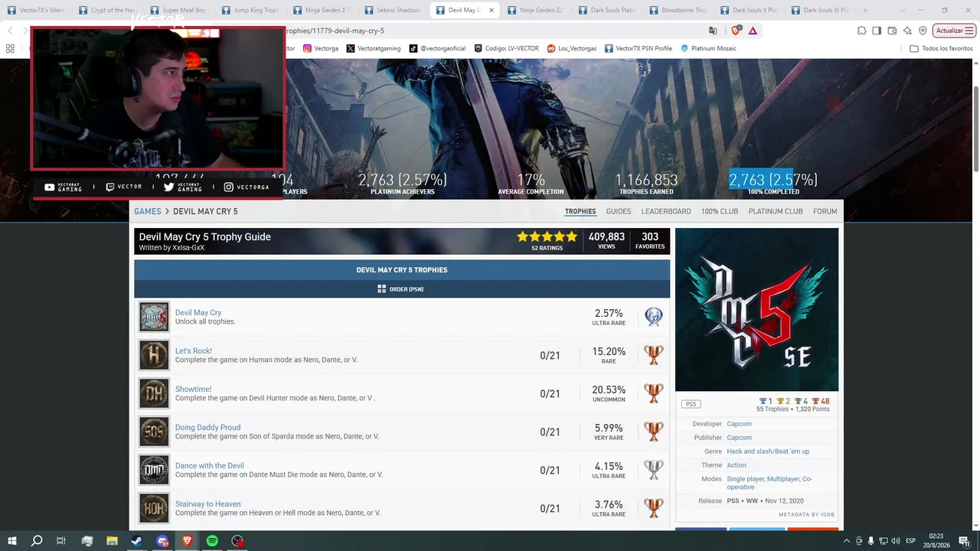Viewport: 980px width, 551px height.
Task: Open the ORDER (PSN) sort selector
Action: [x=400, y=289]
